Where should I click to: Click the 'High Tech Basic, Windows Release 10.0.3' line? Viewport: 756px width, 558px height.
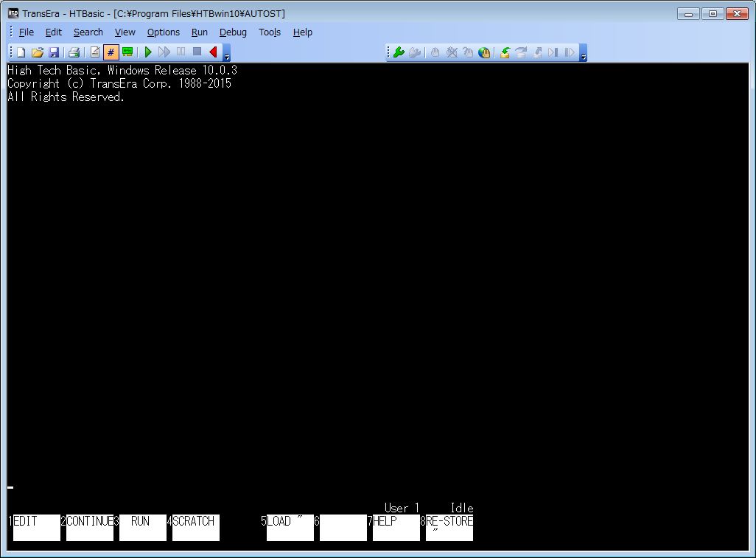point(122,71)
